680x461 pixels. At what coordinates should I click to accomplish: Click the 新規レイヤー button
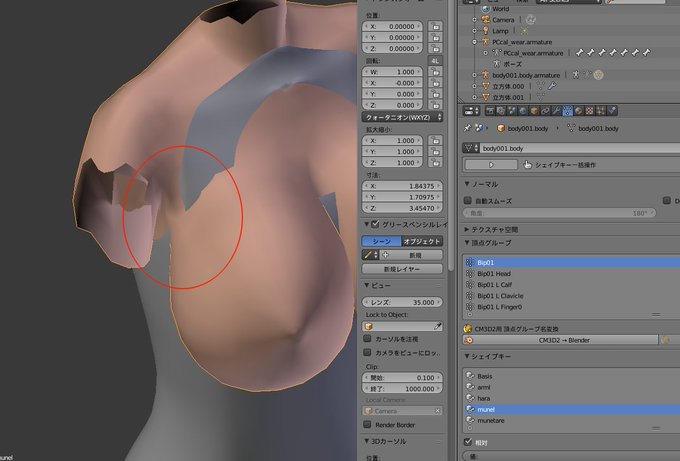(x=402, y=269)
